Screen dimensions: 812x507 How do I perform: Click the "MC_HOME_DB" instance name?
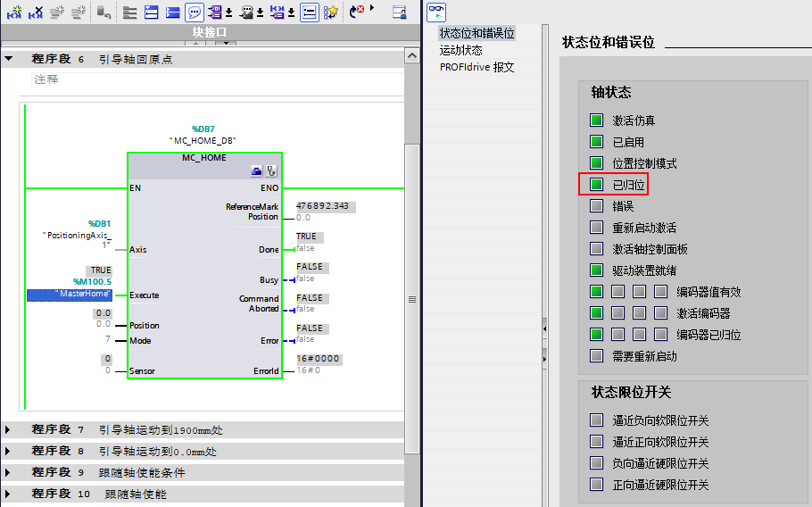coord(203,141)
